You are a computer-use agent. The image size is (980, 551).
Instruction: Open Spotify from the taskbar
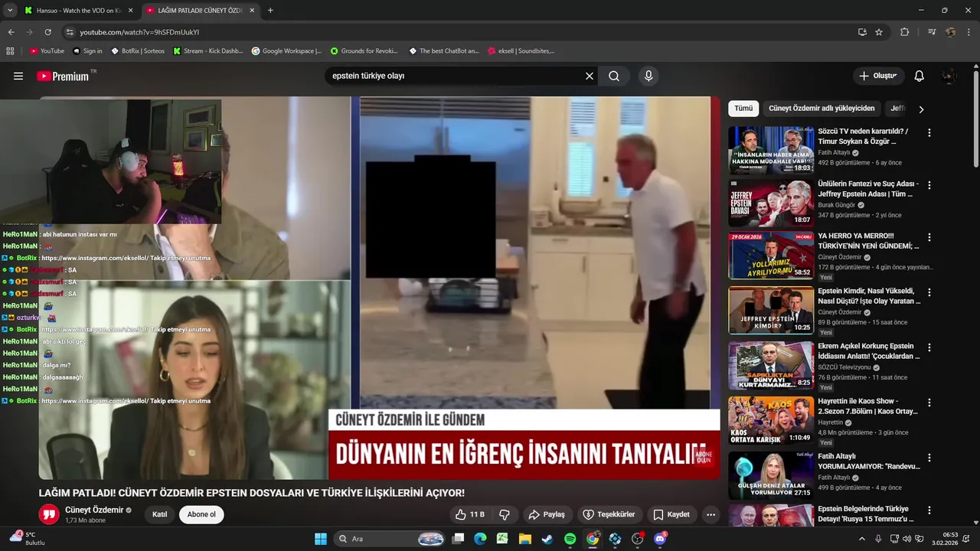[570, 539]
